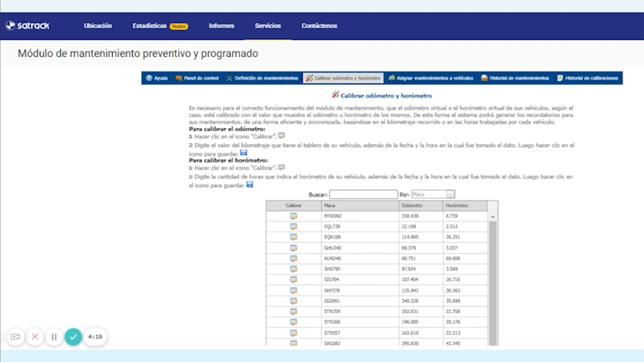644x362 pixels.
Task: Open calibration for plate KUN248
Action: coord(293,258)
